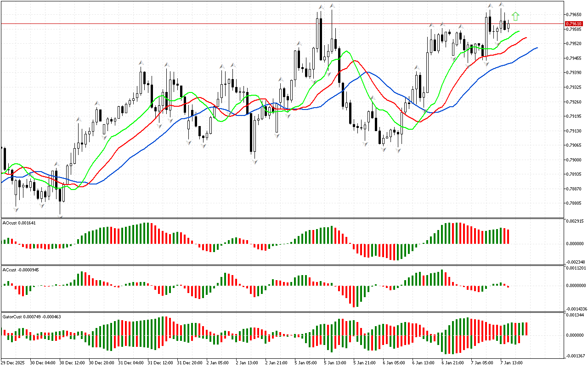Click the last red AOcust histogram bar
Viewport: 588px width, 368px height.
pyautogui.click(x=509, y=236)
